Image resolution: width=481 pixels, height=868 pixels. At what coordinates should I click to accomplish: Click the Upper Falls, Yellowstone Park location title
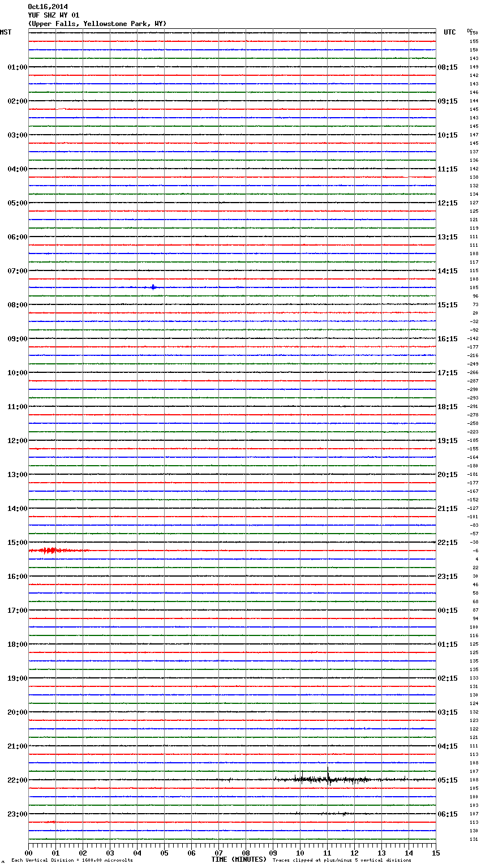point(97,24)
